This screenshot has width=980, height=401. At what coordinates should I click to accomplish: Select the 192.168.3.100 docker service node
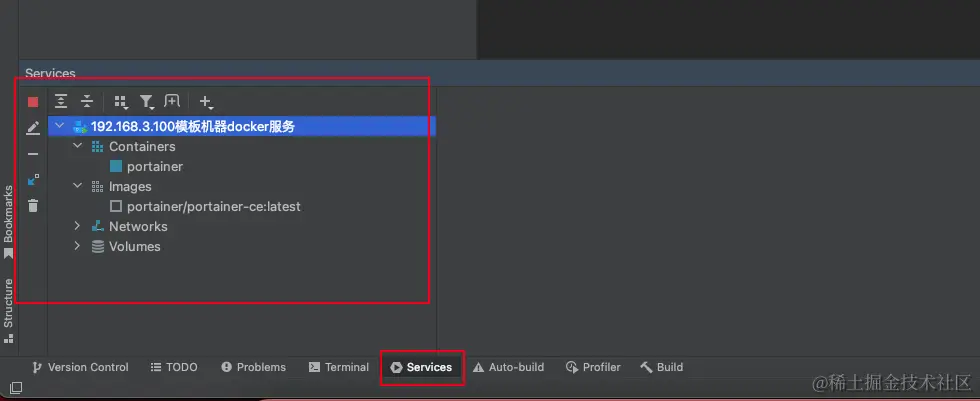click(242, 127)
